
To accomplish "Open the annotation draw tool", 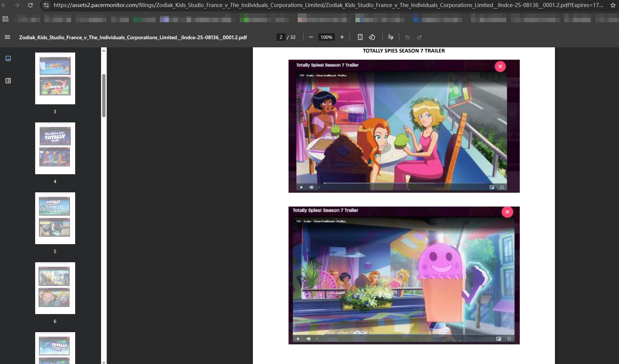I will click(391, 37).
